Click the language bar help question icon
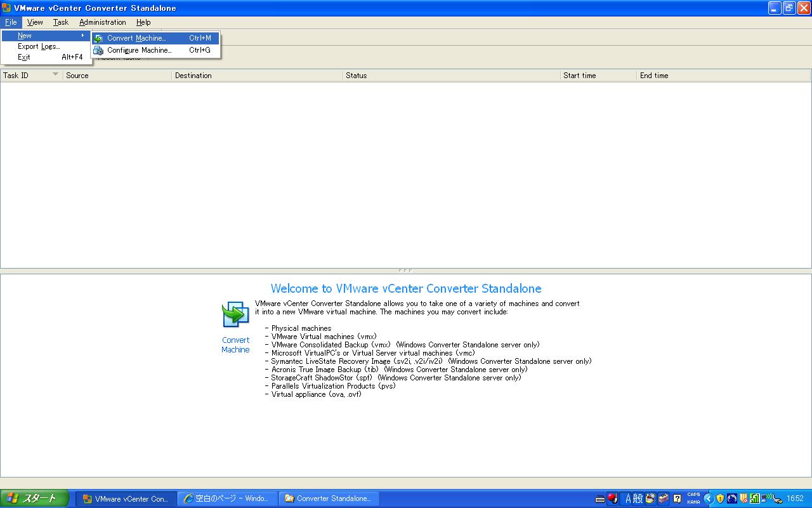The width and height of the screenshot is (812, 508). 677,498
